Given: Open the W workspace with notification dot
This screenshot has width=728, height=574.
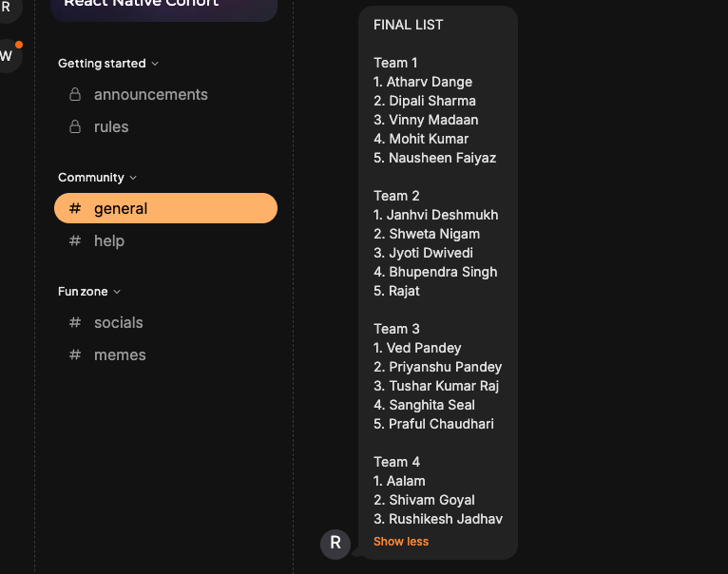Looking at the screenshot, I should pos(7,56).
